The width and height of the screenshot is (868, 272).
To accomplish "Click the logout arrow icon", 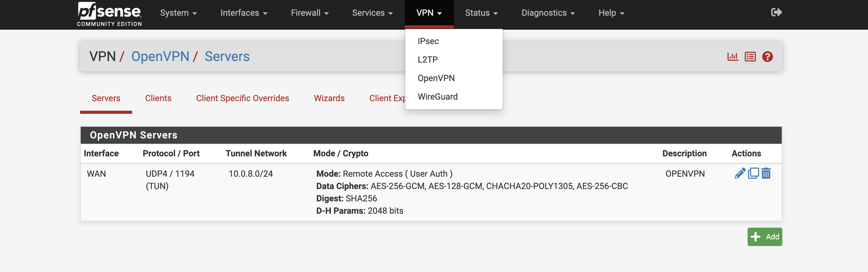I will [x=776, y=12].
